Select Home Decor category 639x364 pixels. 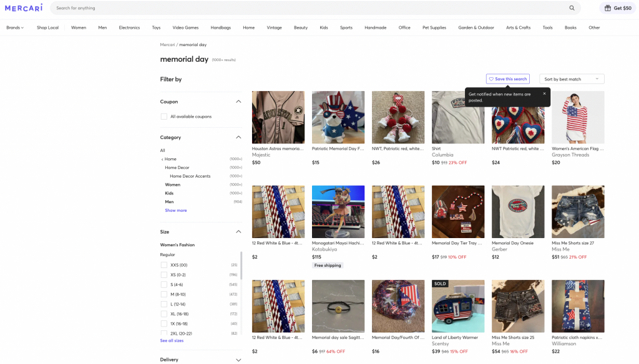pyautogui.click(x=177, y=168)
